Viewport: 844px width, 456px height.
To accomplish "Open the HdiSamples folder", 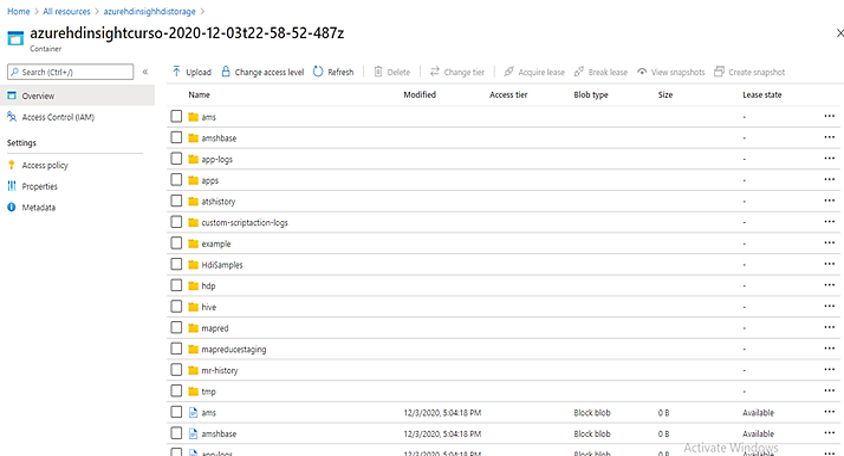I will (222, 265).
